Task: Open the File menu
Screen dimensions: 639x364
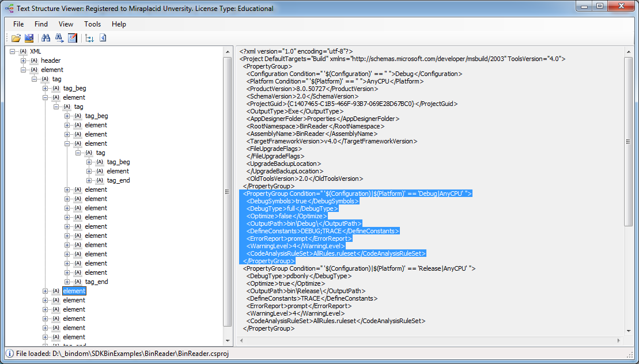Action: pyautogui.click(x=18, y=24)
